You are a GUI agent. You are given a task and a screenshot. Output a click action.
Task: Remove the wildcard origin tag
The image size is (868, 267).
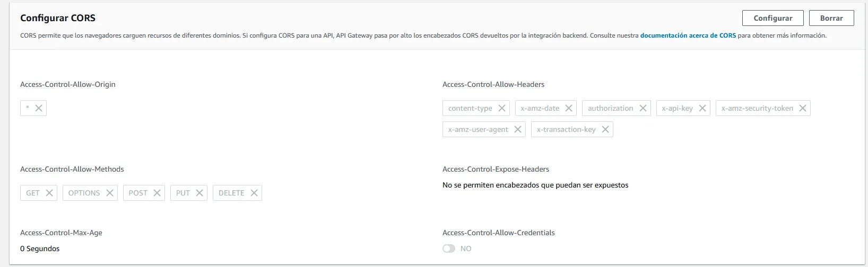39,108
